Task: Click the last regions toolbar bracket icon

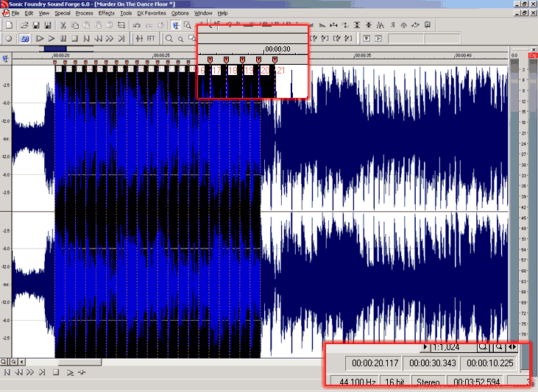Action: (348, 38)
